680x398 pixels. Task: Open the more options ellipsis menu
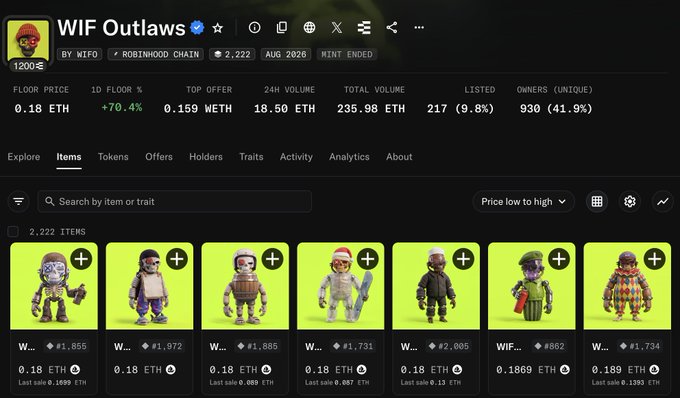click(x=419, y=27)
